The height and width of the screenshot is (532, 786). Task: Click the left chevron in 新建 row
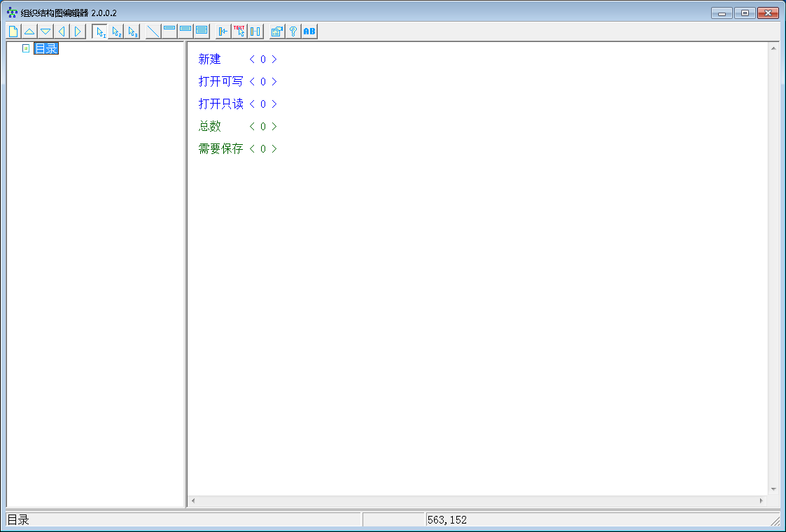point(252,59)
